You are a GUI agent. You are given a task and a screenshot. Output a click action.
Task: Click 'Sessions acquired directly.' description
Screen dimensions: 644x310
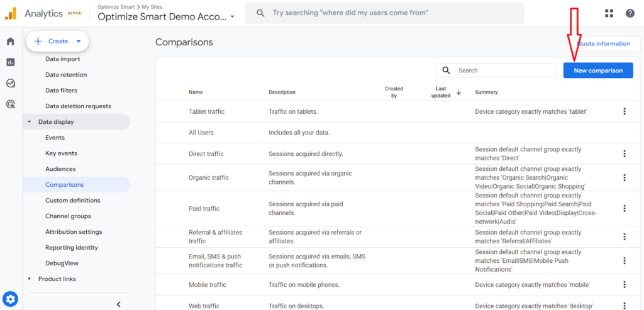[306, 153]
